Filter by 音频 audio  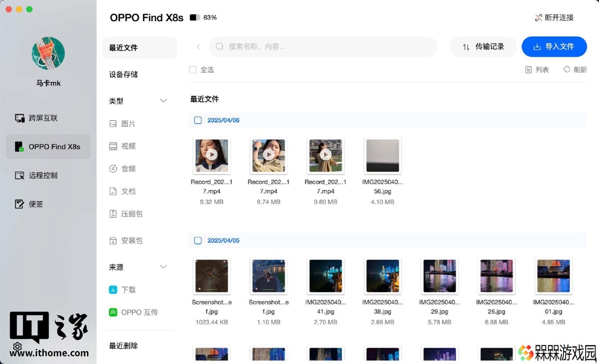[122, 169]
